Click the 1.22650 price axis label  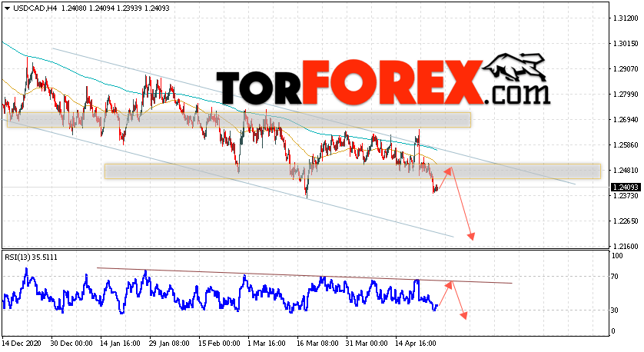point(626,221)
